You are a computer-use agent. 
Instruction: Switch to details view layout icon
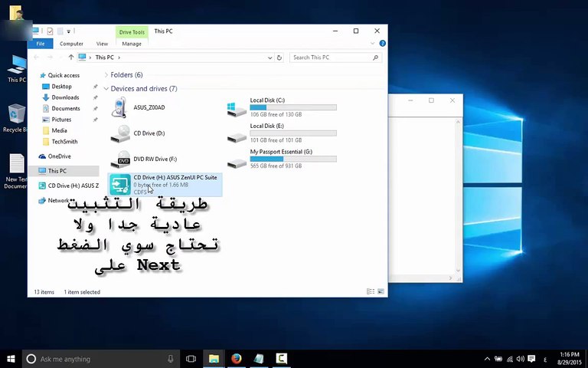click(x=370, y=291)
